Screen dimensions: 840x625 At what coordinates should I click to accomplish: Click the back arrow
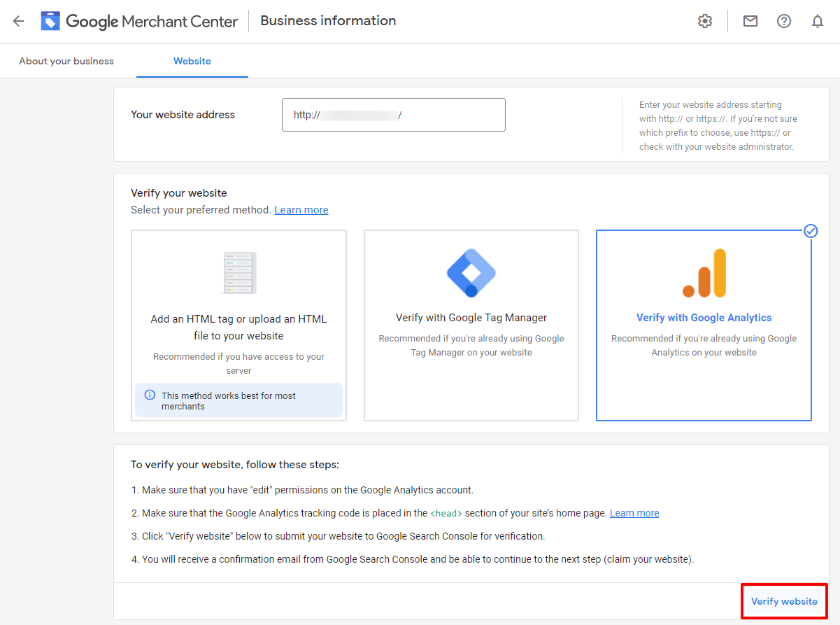(17, 21)
